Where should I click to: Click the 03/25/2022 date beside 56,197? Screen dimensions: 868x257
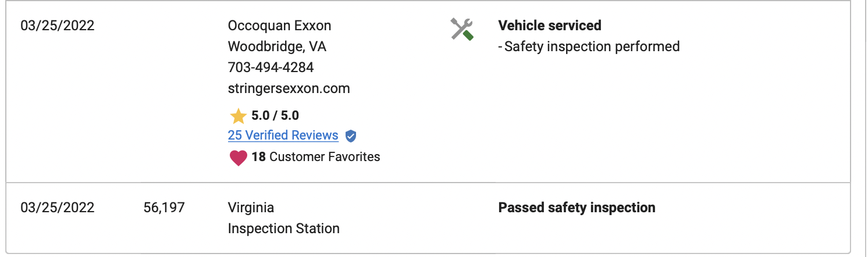pos(58,208)
